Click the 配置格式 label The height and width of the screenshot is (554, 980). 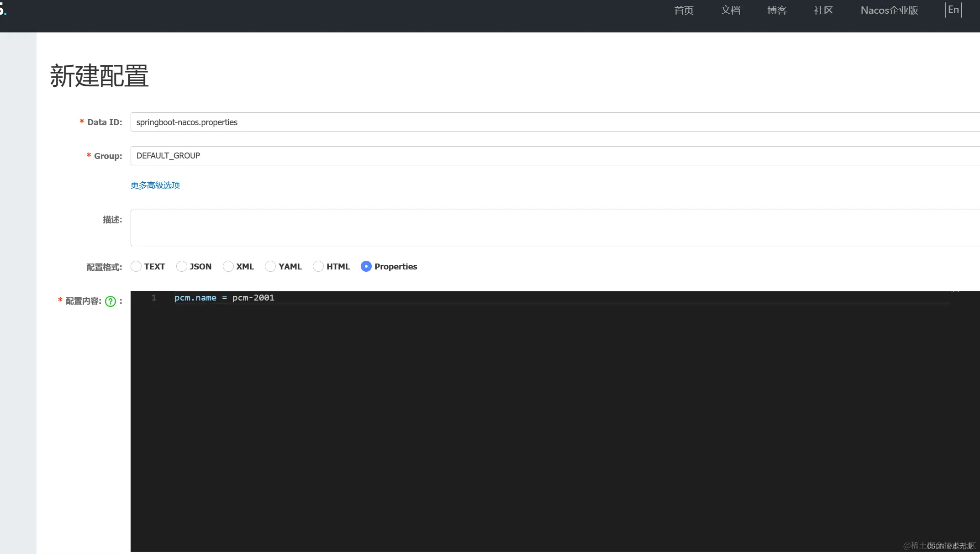pos(104,267)
